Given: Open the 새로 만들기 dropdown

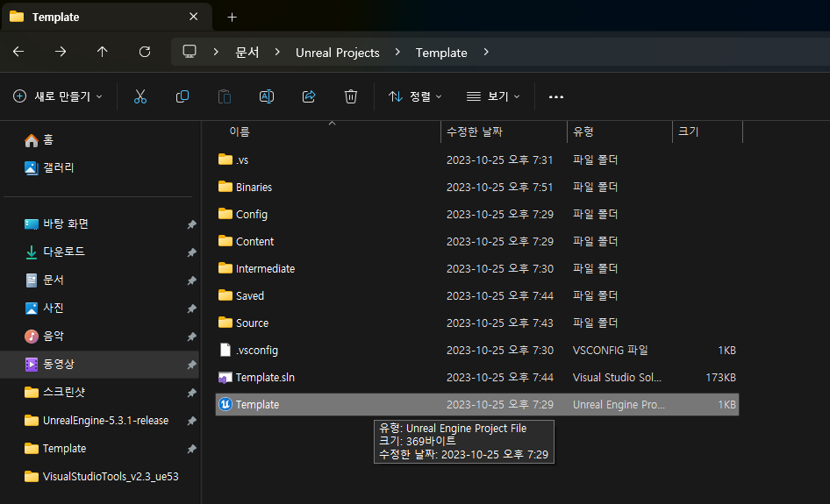Looking at the screenshot, I should (x=57, y=96).
